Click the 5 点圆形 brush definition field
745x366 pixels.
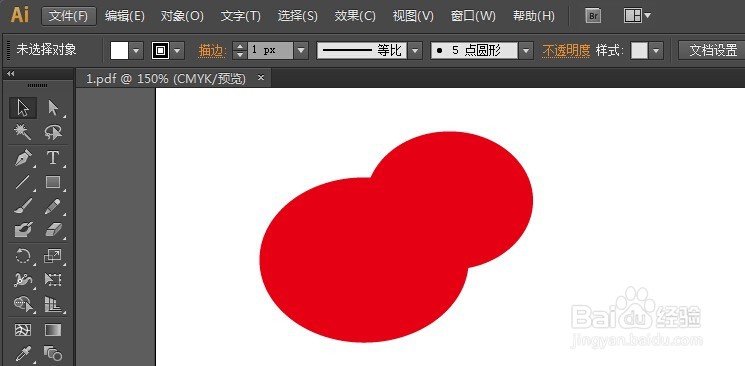(x=474, y=50)
